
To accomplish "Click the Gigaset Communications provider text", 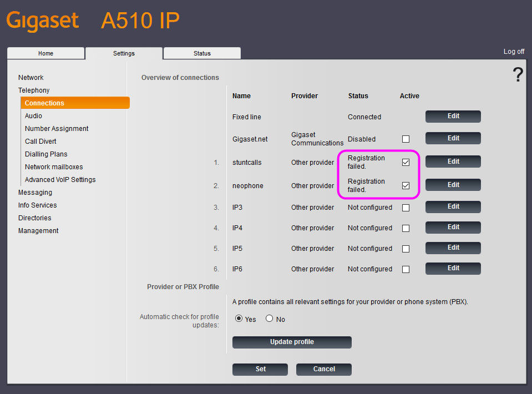I will (x=317, y=139).
